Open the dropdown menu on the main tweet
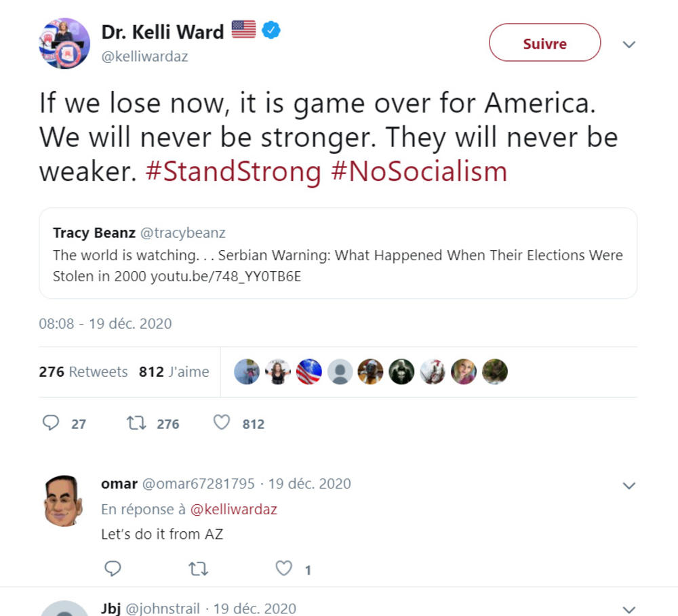This screenshot has height=616, width=678. [629, 43]
